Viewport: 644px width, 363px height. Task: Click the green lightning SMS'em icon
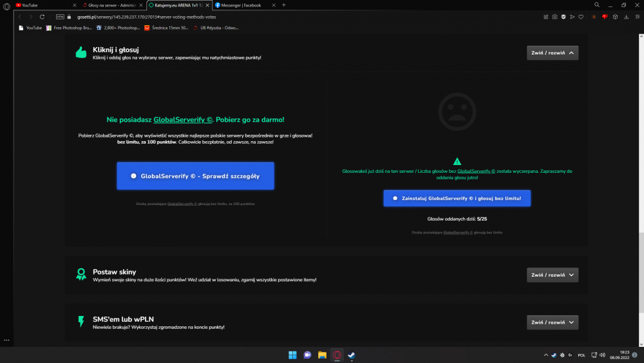(81, 322)
